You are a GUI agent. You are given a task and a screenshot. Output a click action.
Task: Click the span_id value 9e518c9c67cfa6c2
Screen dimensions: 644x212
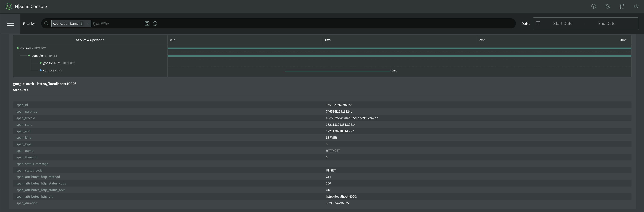(339, 105)
